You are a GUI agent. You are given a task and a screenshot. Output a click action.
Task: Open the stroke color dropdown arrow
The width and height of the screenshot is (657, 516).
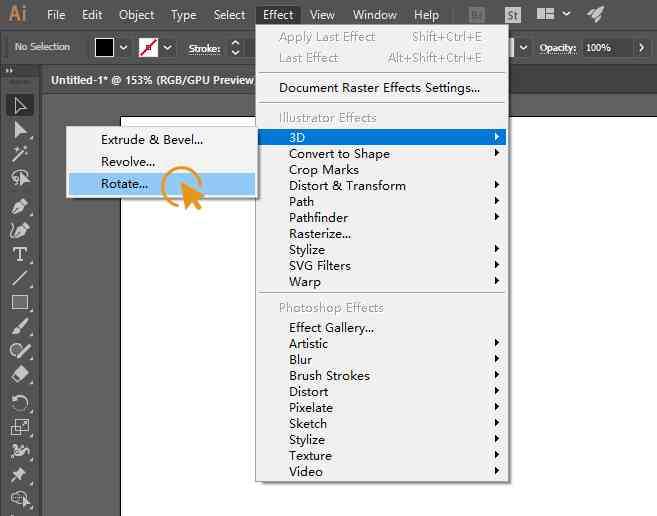168,48
